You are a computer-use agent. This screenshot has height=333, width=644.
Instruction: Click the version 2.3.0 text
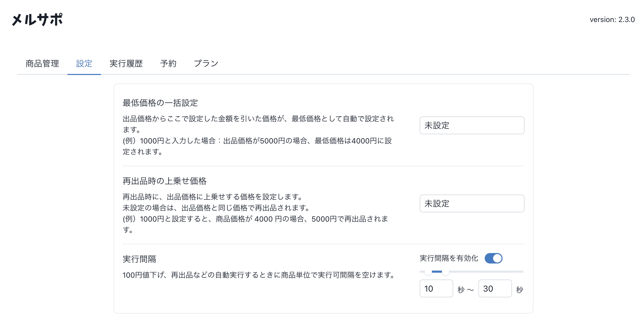(x=612, y=20)
